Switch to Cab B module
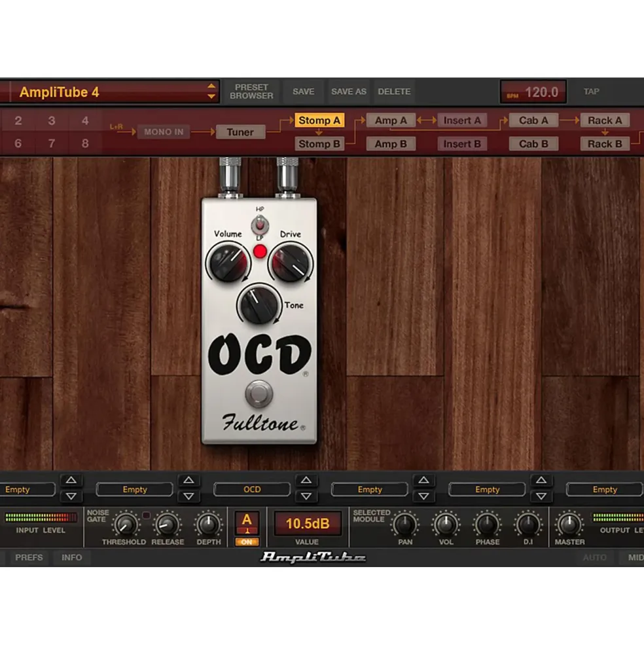The image size is (644, 645). point(533,143)
